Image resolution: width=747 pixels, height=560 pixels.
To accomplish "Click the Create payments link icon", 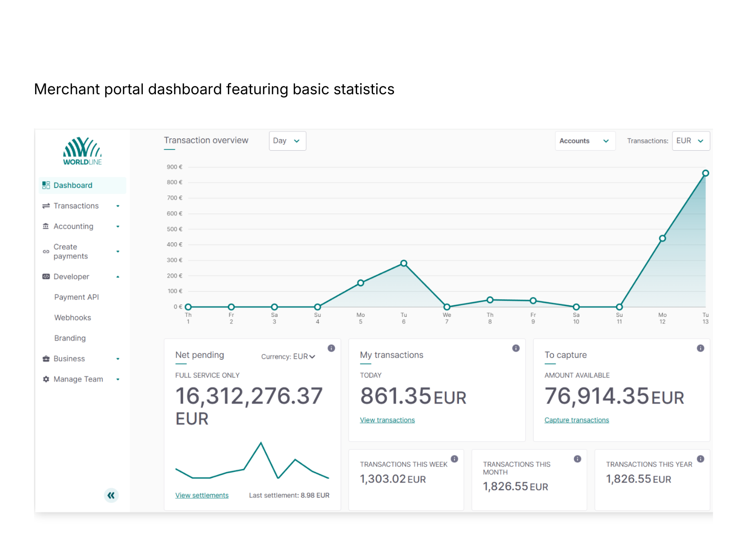I will coord(46,252).
